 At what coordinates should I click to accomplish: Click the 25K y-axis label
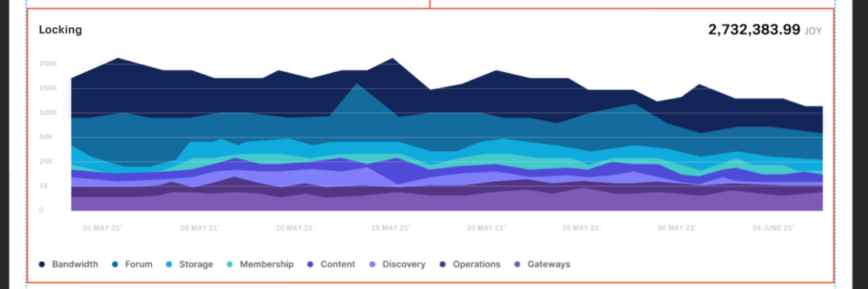(x=46, y=161)
